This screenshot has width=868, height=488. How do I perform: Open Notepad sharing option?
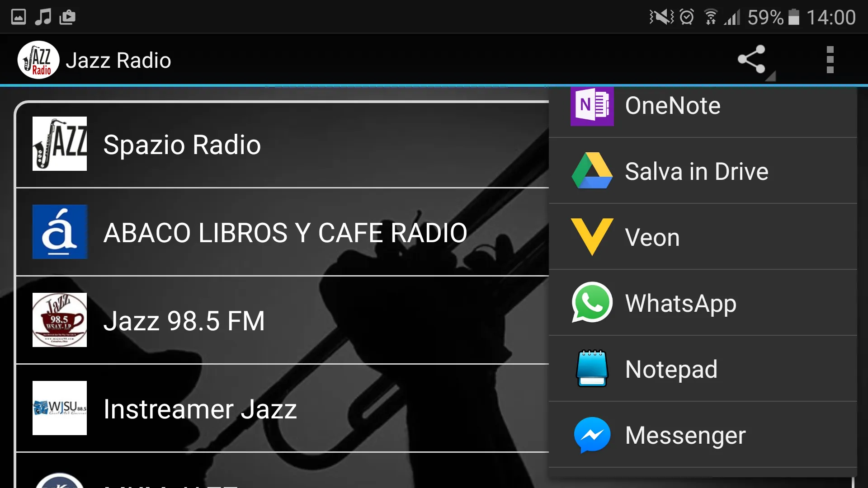[x=709, y=369]
